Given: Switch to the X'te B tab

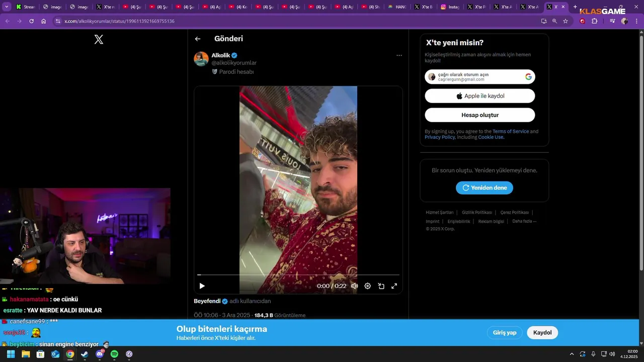Looking at the screenshot, I should click(424, 7).
